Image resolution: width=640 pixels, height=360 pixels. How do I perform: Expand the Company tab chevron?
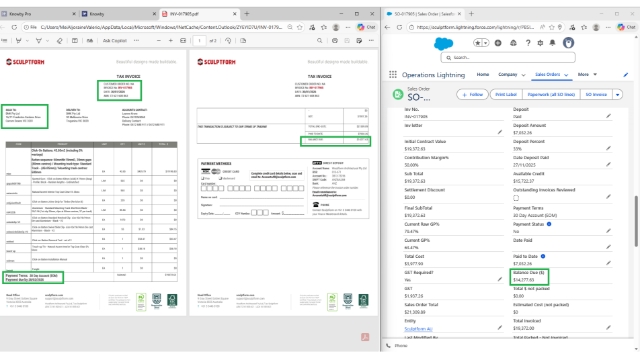click(523, 75)
